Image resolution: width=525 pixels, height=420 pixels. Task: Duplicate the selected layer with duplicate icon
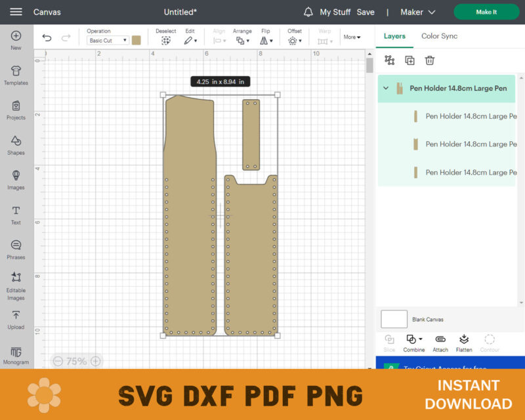point(409,60)
